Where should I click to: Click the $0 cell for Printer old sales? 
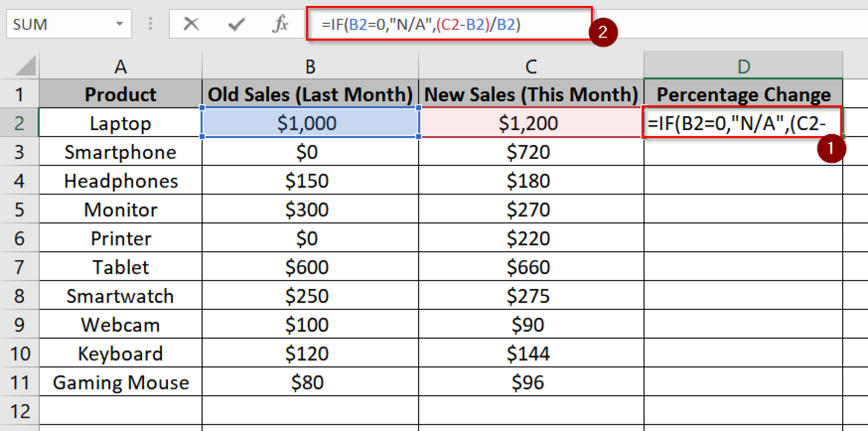[x=309, y=238]
